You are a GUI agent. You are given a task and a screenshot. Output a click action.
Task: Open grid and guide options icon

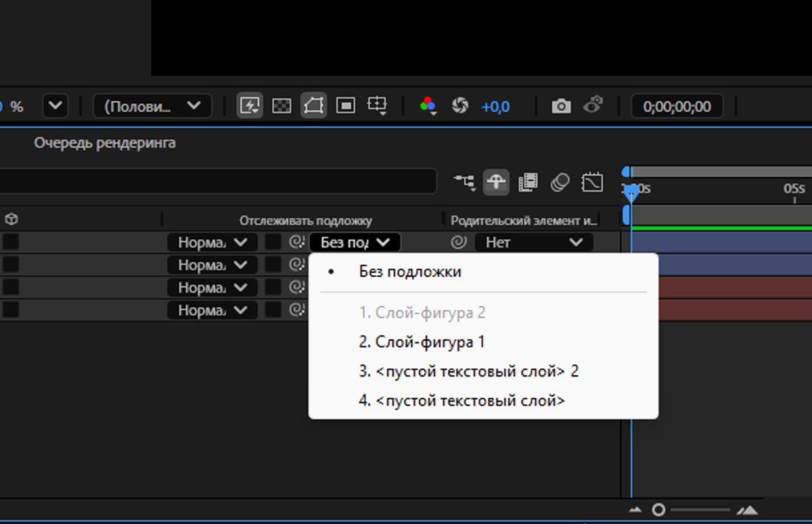click(x=377, y=106)
